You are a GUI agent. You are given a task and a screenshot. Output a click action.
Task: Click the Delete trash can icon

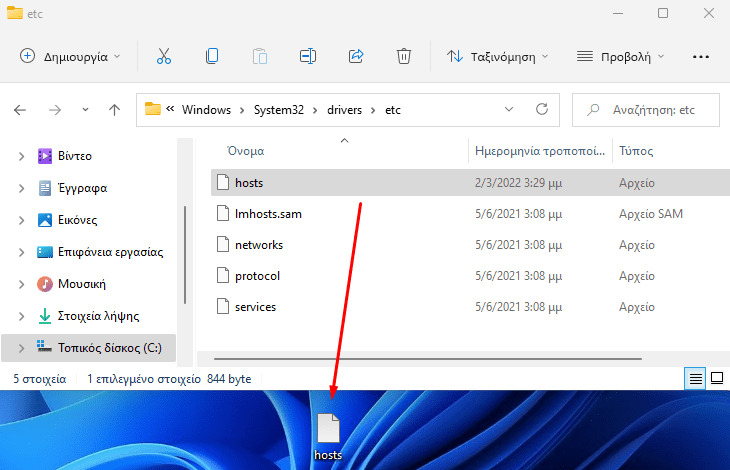(x=404, y=56)
